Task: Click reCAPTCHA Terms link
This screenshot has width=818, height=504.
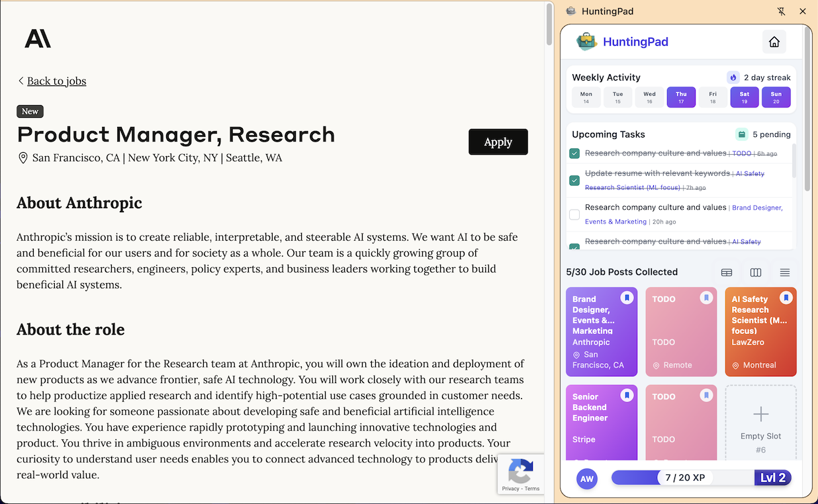Action: click(x=532, y=489)
